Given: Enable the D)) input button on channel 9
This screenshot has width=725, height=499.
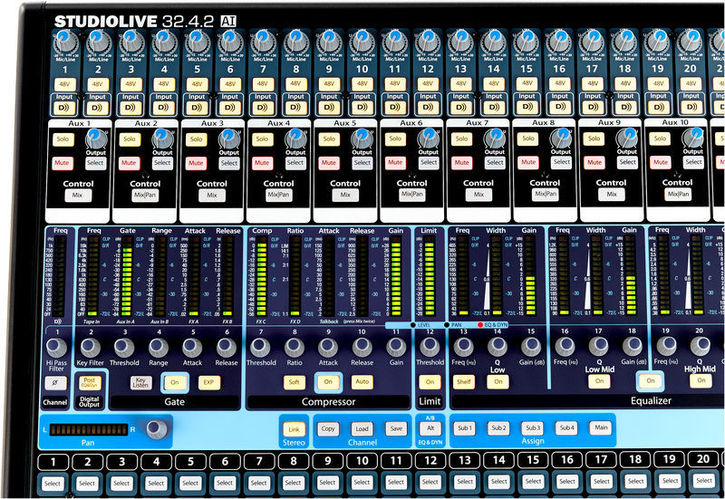Looking at the screenshot, I should (329, 107).
